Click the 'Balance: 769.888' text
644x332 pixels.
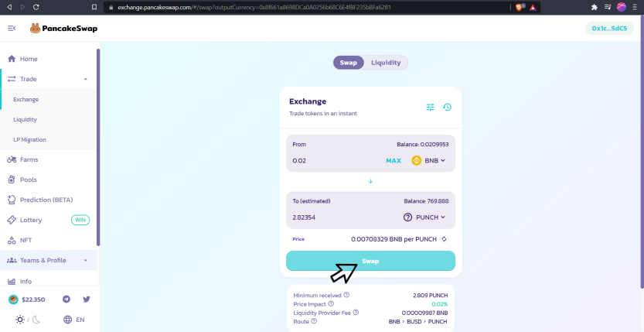pyautogui.click(x=426, y=201)
